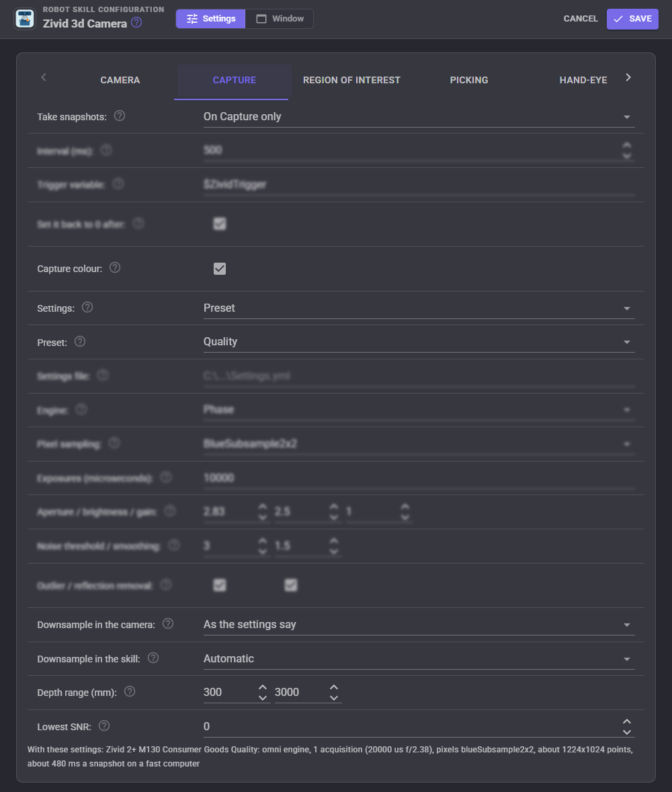672x792 pixels.
Task: Click the Depth range maximum 3000 stepper
Action: [333, 693]
